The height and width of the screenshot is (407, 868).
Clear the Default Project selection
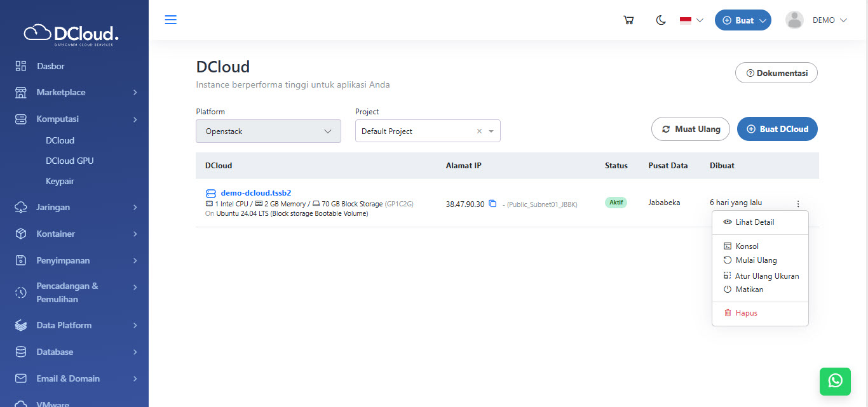coord(479,131)
